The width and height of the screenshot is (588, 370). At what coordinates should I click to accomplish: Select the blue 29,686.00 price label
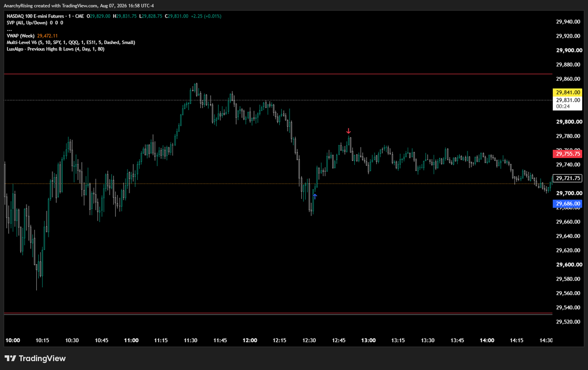pyautogui.click(x=567, y=204)
